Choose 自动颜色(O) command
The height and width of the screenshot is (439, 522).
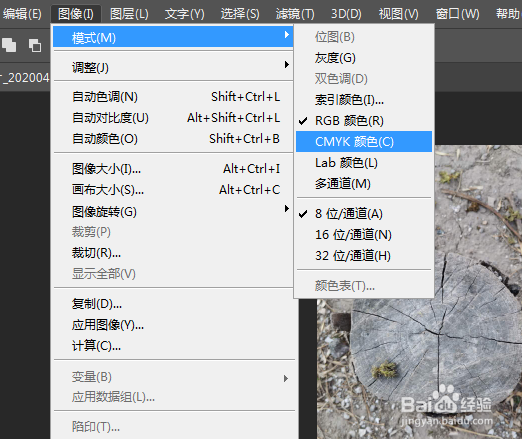173,139
